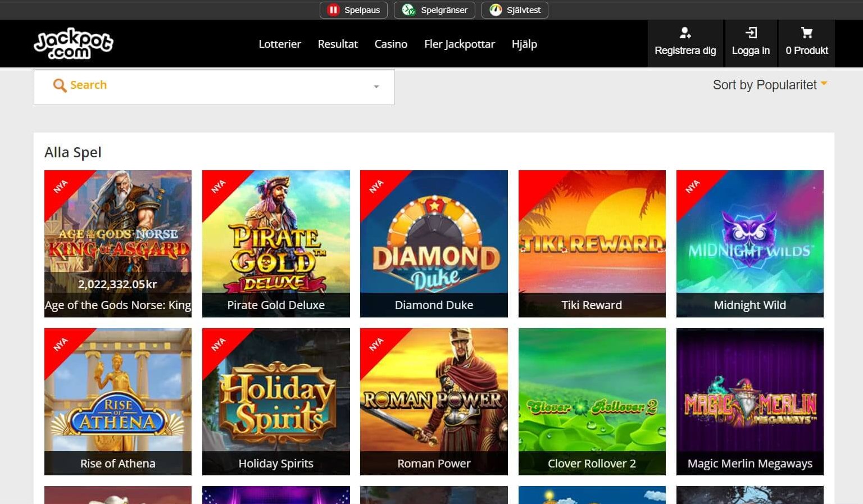Select the Casino menu item
This screenshot has width=863, height=504.
tap(391, 44)
